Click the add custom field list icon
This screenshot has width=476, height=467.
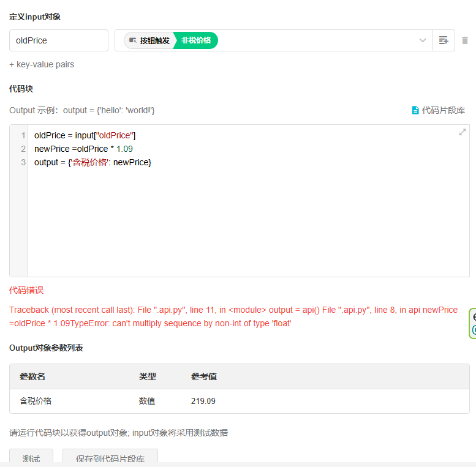(444, 40)
